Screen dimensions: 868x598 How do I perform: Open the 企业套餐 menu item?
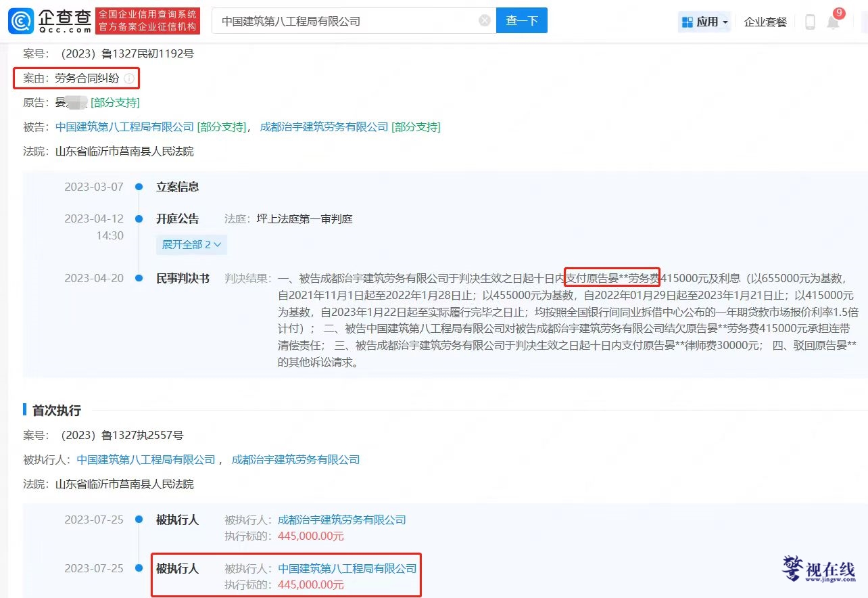pos(765,22)
